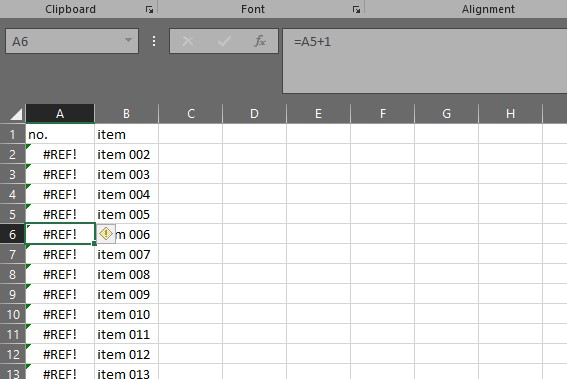Click cell B1 containing 'item'
567x379 pixels.
[126, 134]
